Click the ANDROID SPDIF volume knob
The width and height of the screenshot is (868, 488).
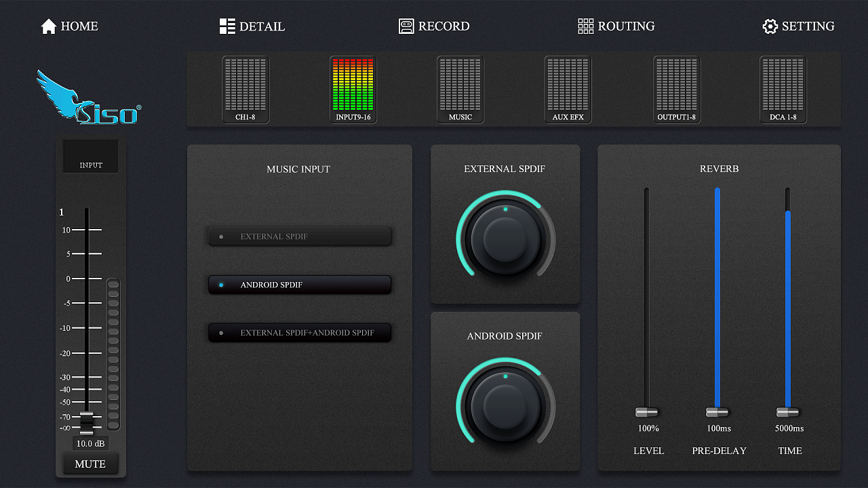(x=505, y=405)
